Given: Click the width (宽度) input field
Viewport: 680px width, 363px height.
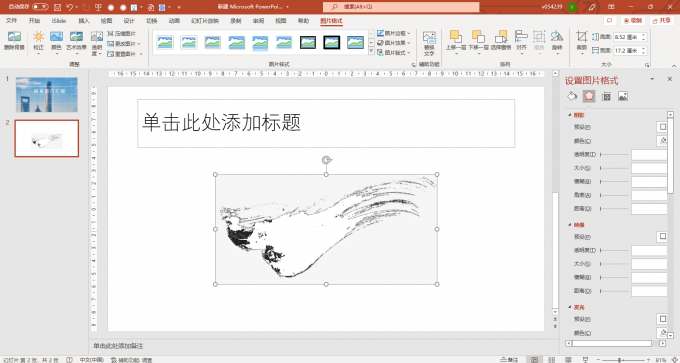Looking at the screenshot, I should pos(630,51).
